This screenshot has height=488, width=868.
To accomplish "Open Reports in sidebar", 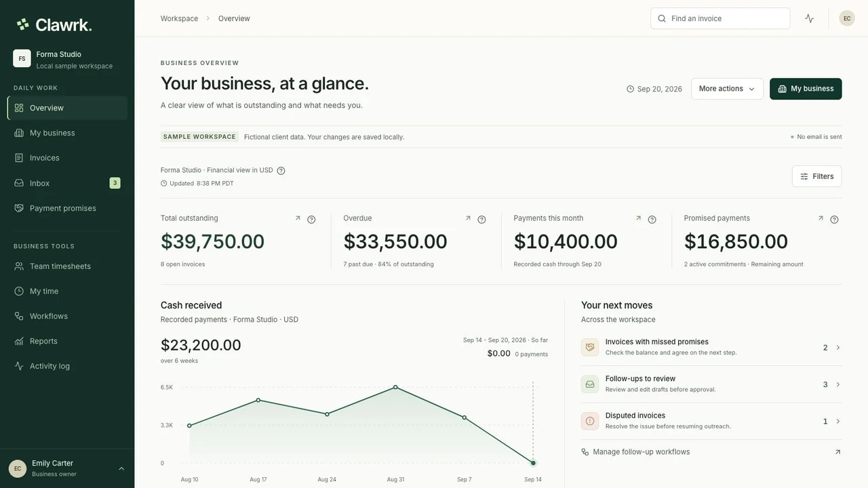I will click(x=67, y=341).
